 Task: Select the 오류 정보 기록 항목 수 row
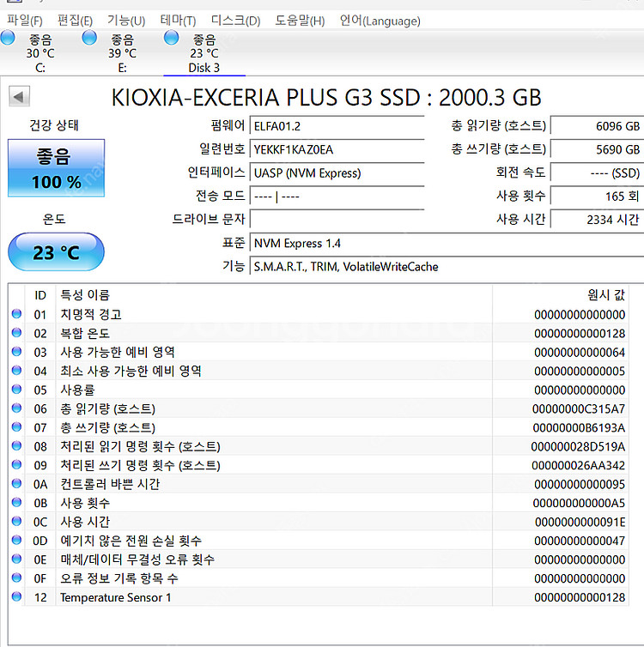pos(319,578)
